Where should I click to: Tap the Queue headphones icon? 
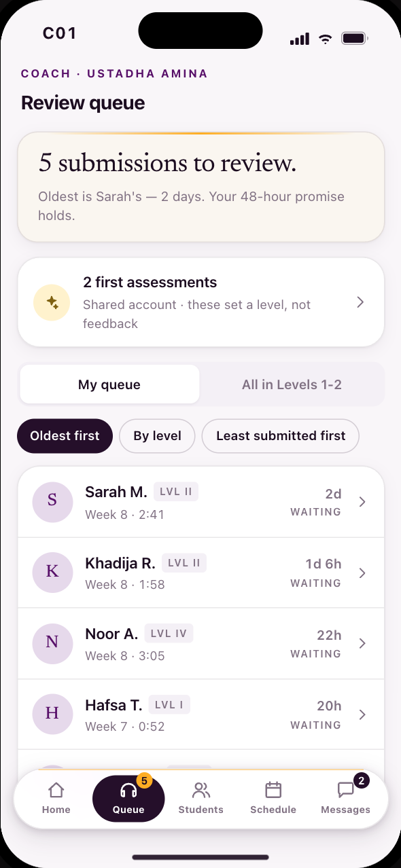tap(128, 790)
